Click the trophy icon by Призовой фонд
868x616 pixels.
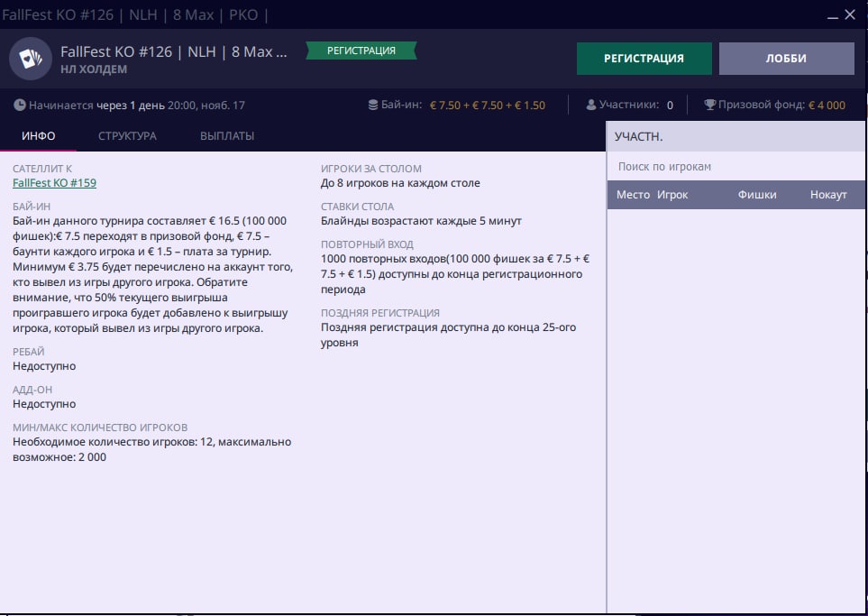click(709, 106)
